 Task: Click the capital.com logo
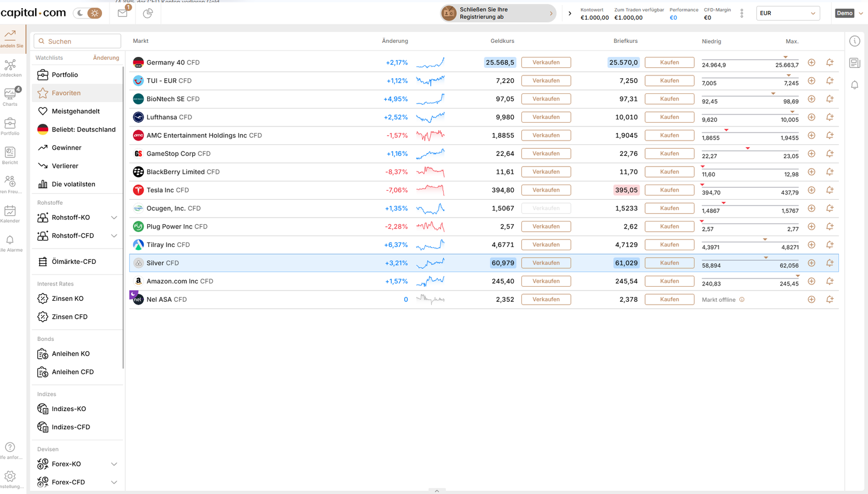pyautogui.click(x=33, y=13)
